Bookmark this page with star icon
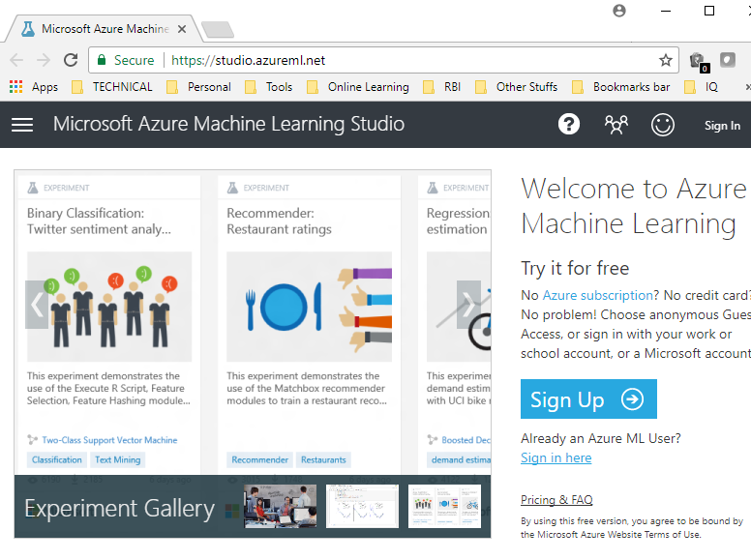This screenshot has width=751, height=560. [x=666, y=60]
